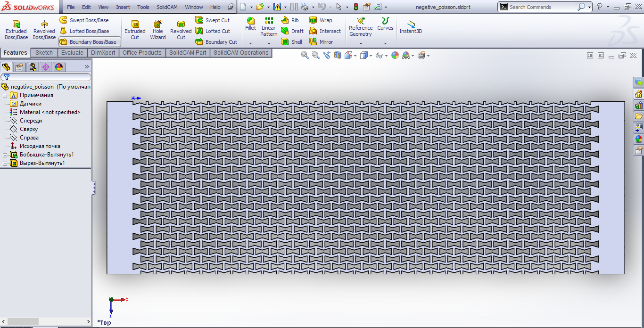
Task: Switch to the DimXpert tab
Action: point(103,53)
